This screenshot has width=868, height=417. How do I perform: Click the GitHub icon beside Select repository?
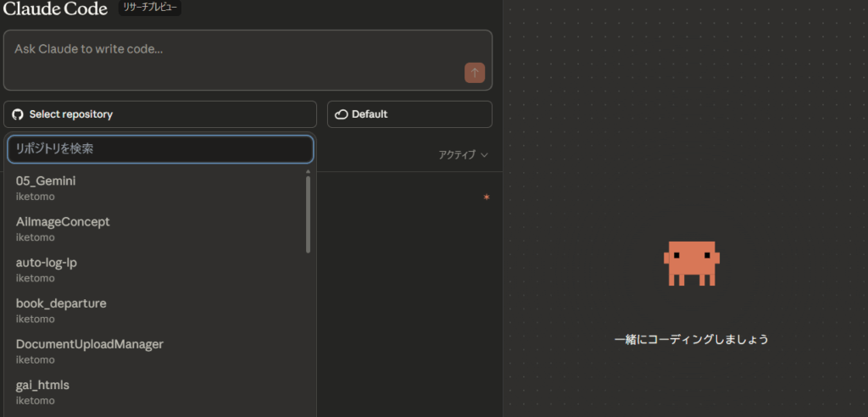[18, 114]
